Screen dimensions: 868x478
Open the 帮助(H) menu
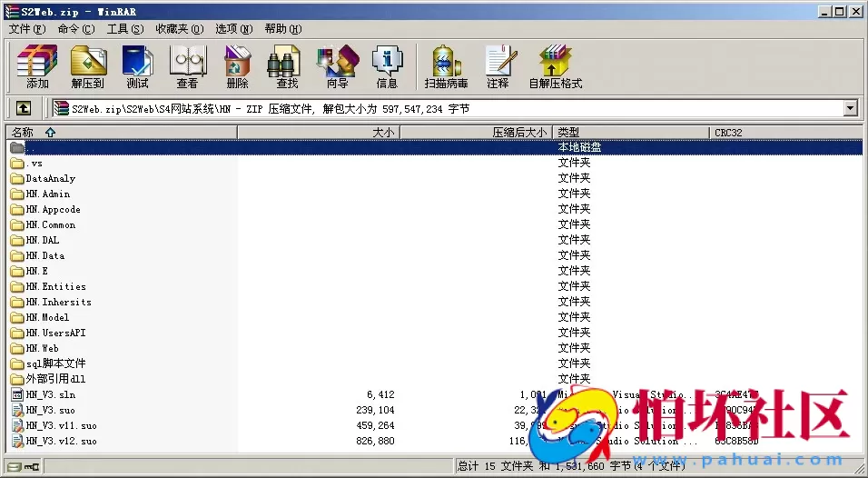283,29
